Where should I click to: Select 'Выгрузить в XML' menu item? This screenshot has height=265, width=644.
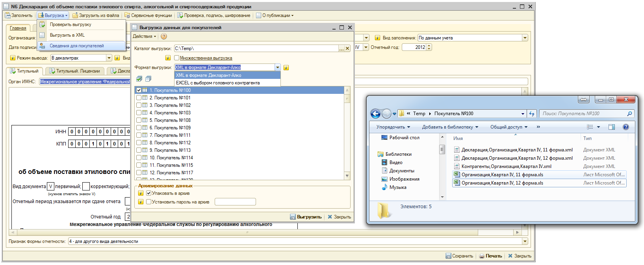coord(67,35)
